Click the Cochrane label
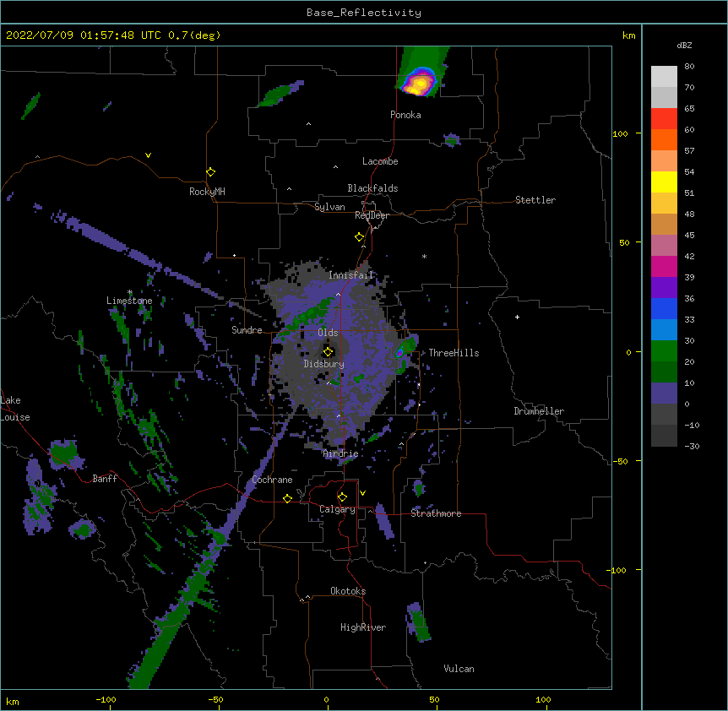This screenshot has width=728, height=711. click(x=272, y=480)
